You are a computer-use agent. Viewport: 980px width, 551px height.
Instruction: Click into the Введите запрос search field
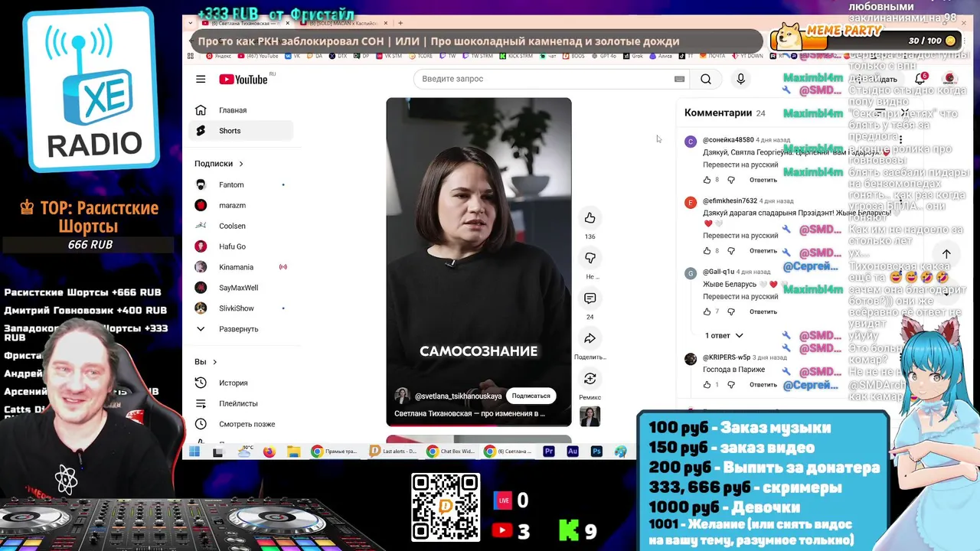pos(545,79)
